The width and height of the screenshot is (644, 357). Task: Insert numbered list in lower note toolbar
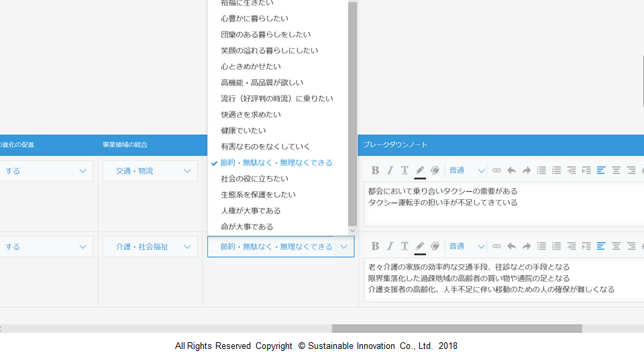pyautogui.click(x=556, y=246)
